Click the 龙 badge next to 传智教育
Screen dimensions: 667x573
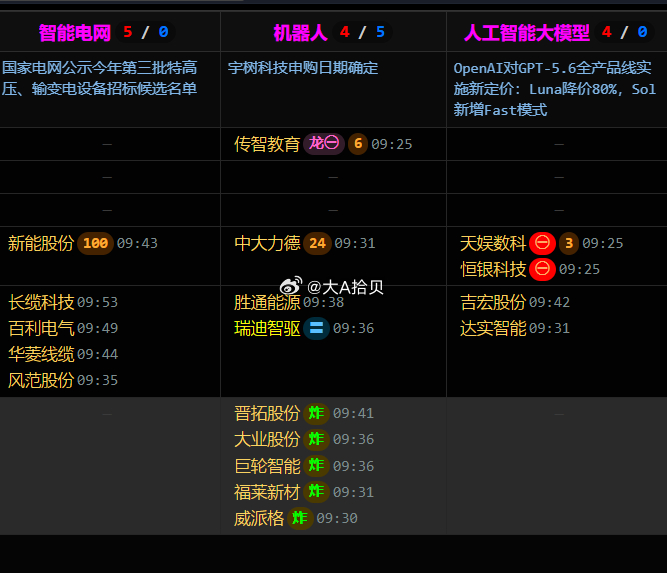[x=324, y=144]
